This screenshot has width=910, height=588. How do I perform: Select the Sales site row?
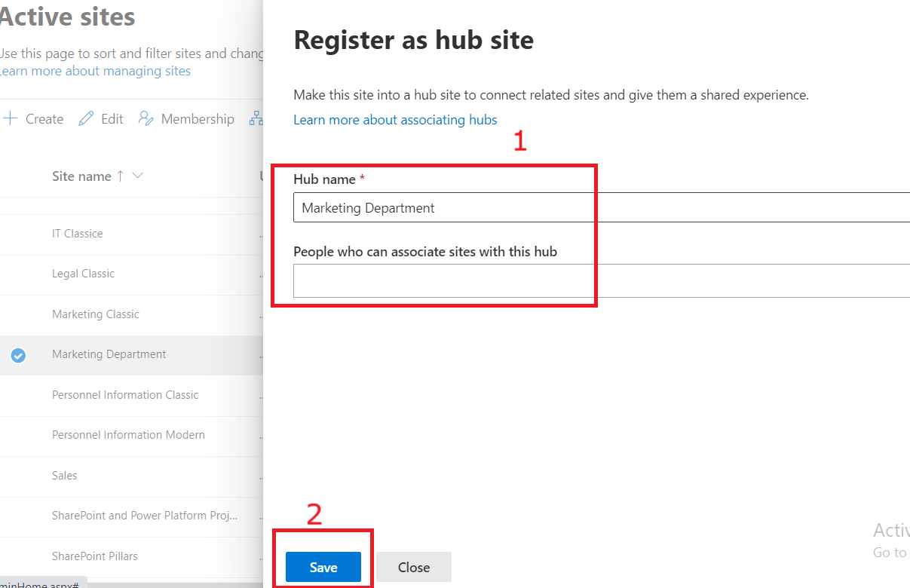65,476
